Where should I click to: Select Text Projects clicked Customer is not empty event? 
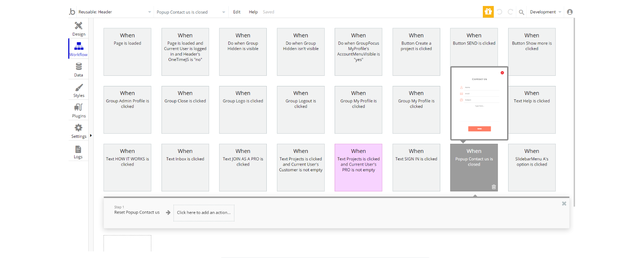(x=301, y=167)
